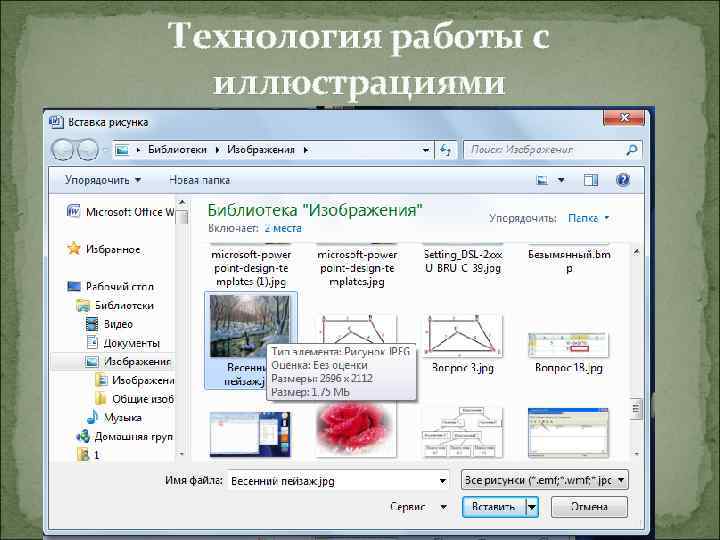Click navigation pane scrollbar down arrow
The width and height of the screenshot is (720, 540).
[x=182, y=454]
